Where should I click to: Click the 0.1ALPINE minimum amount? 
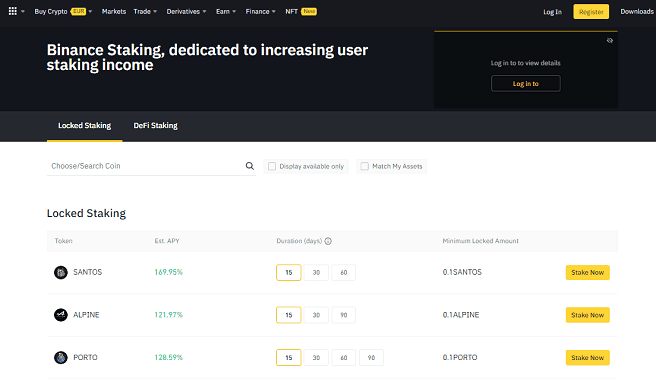(461, 315)
